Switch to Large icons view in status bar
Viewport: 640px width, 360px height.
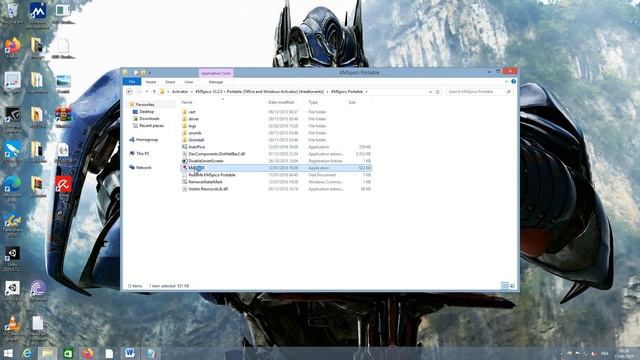click(x=512, y=286)
